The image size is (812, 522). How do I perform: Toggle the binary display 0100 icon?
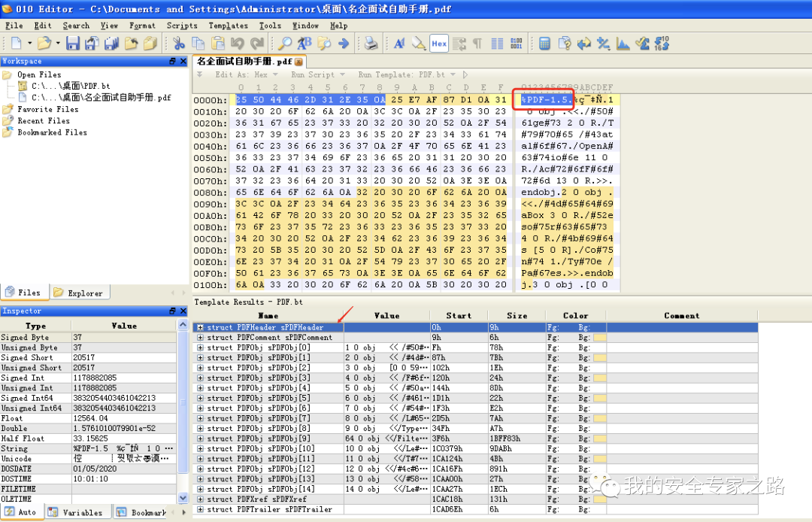pyautogui.click(x=517, y=43)
